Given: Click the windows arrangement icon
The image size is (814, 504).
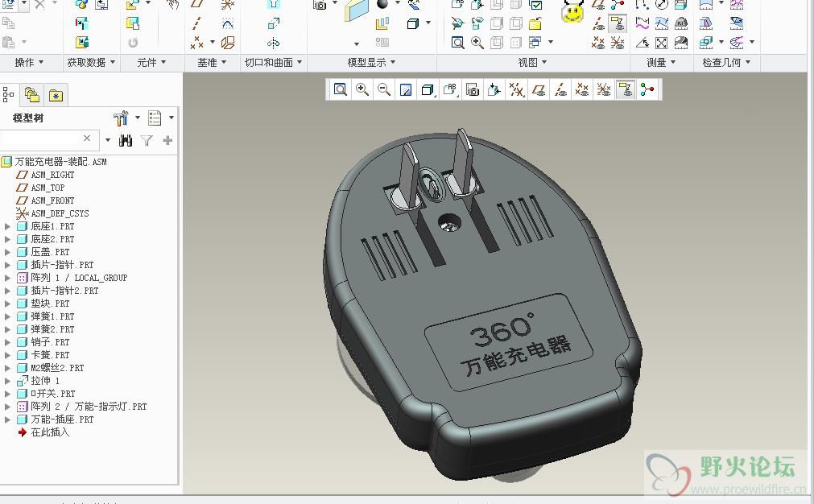Looking at the screenshot, I should [x=535, y=42].
